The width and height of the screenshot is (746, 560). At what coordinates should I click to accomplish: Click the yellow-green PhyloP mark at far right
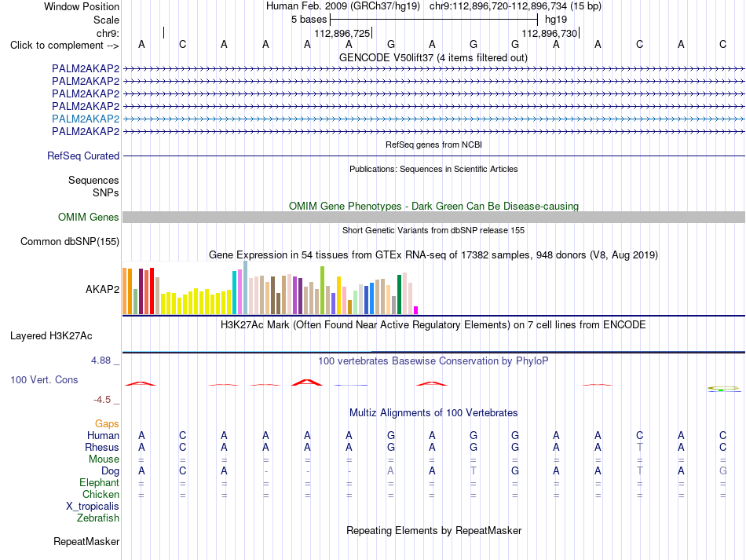tap(723, 389)
